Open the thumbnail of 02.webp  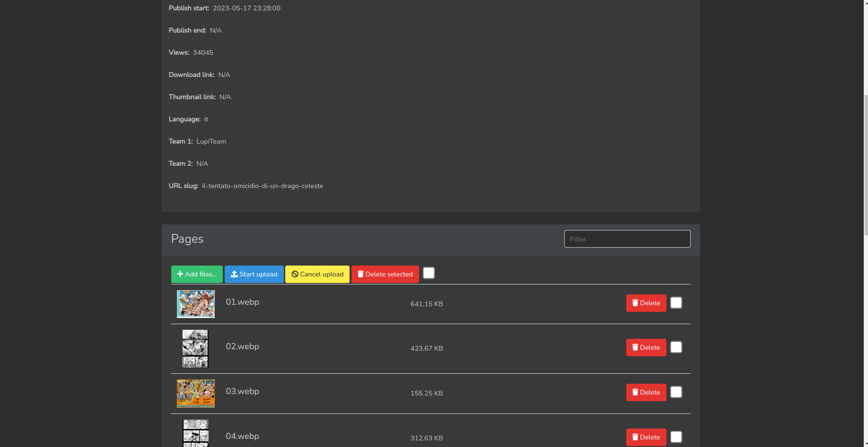195,348
